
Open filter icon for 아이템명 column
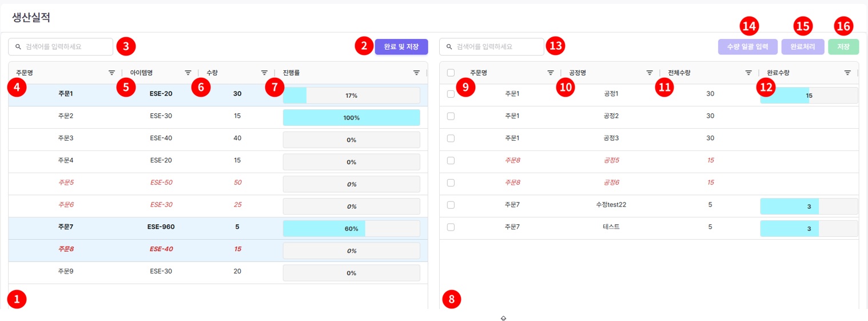188,73
